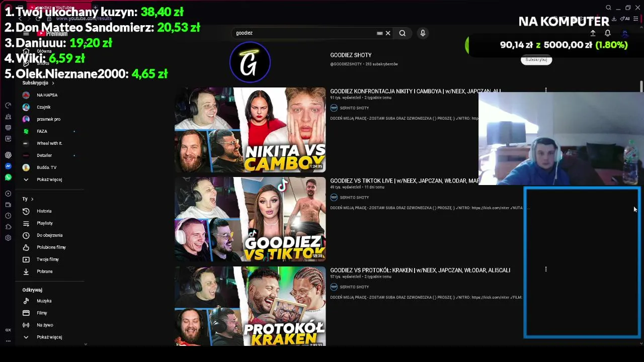Open GOODIEZ VS PROTOKÓŁ: KRAKEN video title
This screenshot has height=362, width=644.
(420, 270)
